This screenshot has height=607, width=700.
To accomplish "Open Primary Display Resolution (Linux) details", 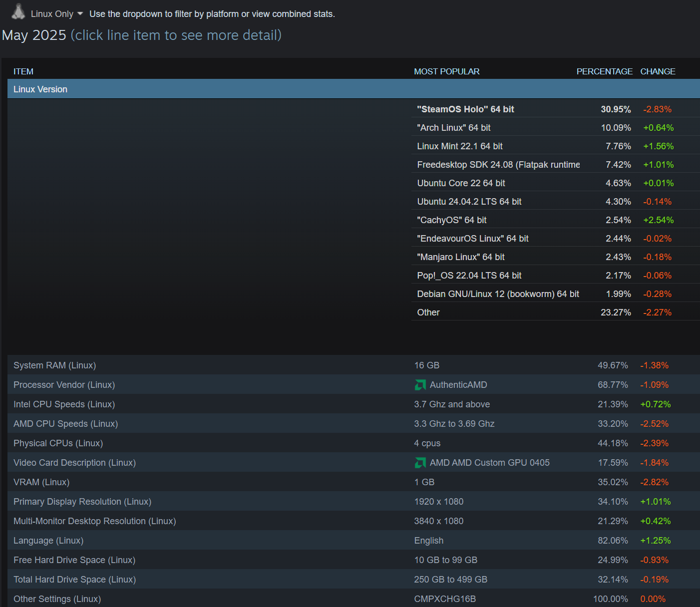I will tap(353, 501).
